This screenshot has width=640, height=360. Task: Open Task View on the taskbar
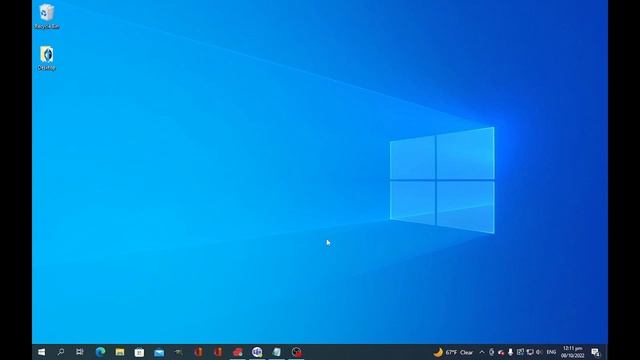[x=80, y=352]
